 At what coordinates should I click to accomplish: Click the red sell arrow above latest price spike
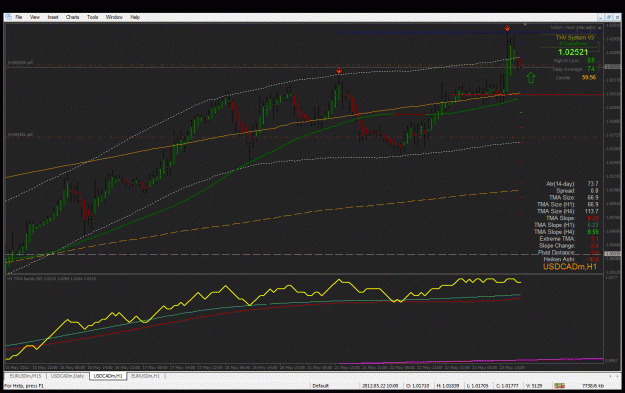(507, 28)
